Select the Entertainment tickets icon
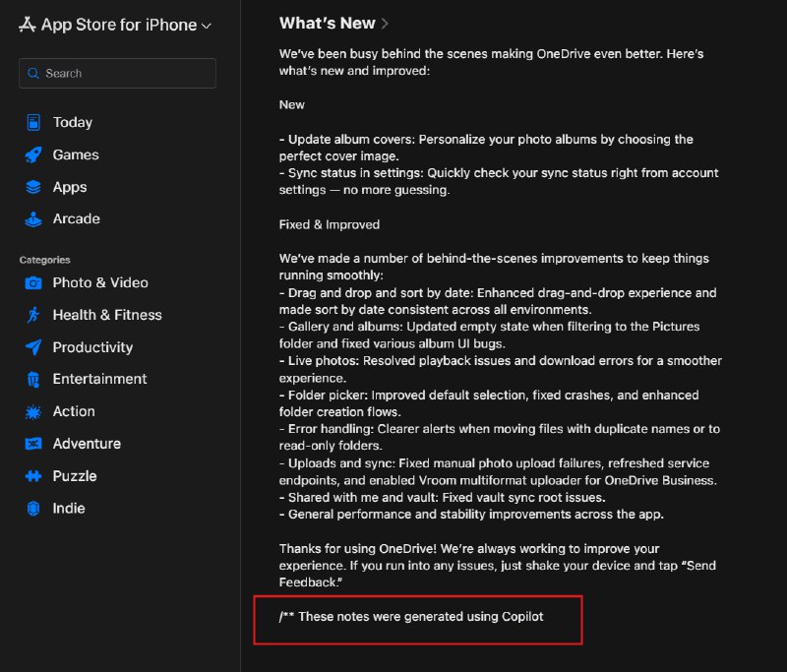787x672 pixels. (x=31, y=379)
